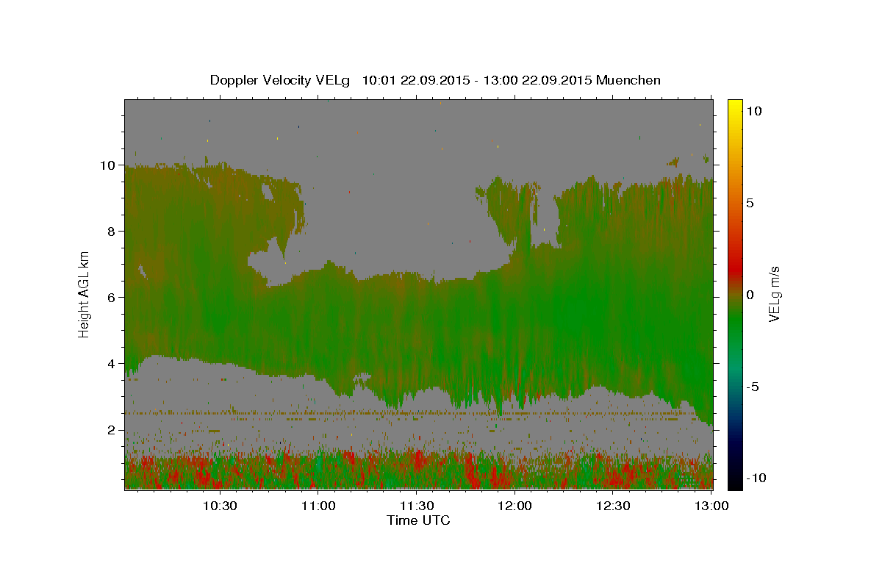Viewport: 882px width, 588px height.
Task: Click the colorbar value 0
Action: tap(750, 295)
